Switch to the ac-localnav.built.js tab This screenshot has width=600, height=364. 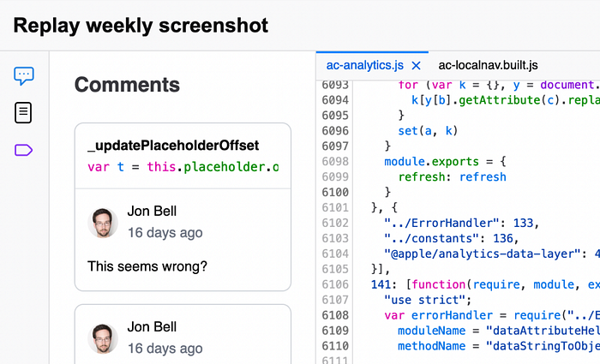point(488,65)
